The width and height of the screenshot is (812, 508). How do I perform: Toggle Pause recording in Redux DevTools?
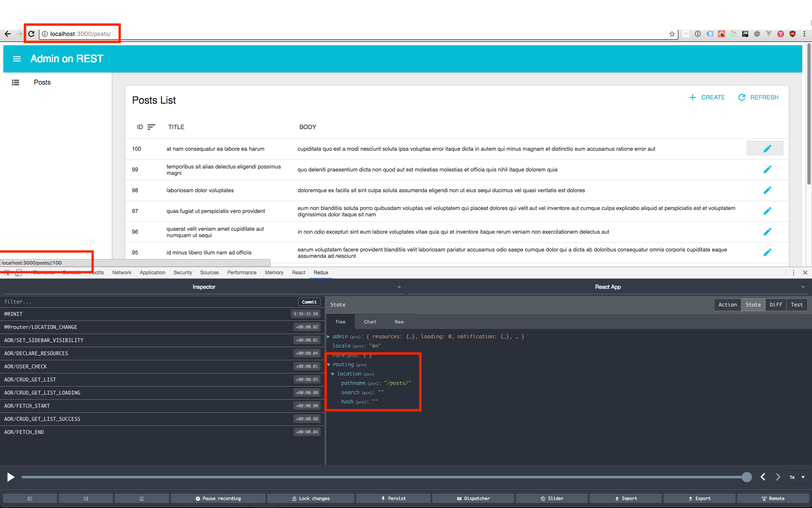[217, 498]
